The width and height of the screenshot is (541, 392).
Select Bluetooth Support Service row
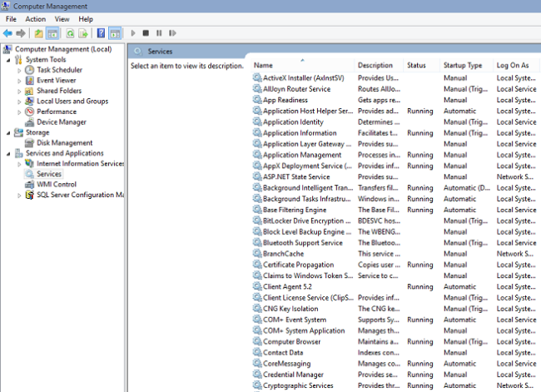395,242
